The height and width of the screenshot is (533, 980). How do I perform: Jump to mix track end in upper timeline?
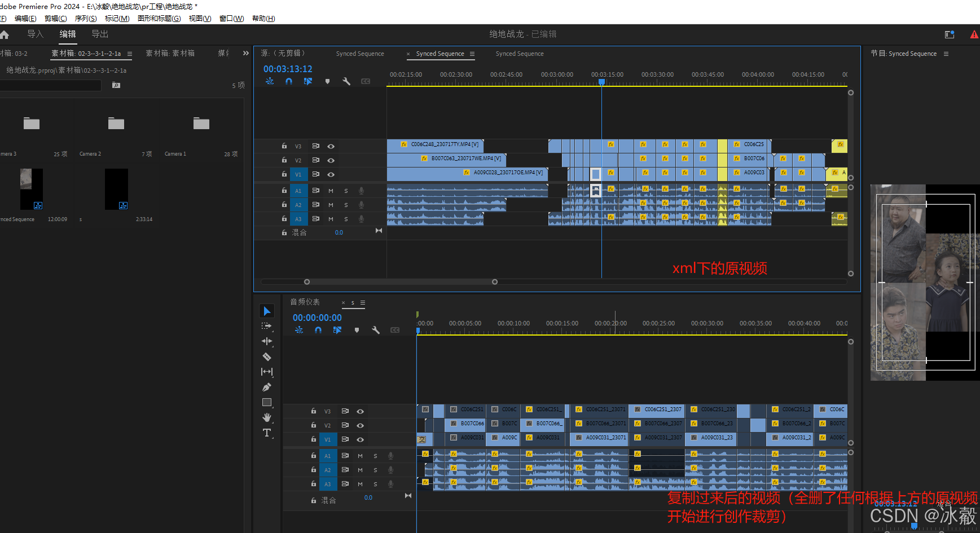(x=379, y=231)
